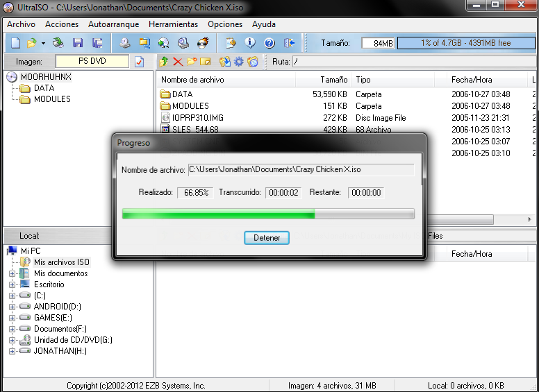Screen dimensions: 539x392
Task: Click the Make CD/DVD Image drive icon
Action: (x=125, y=43)
